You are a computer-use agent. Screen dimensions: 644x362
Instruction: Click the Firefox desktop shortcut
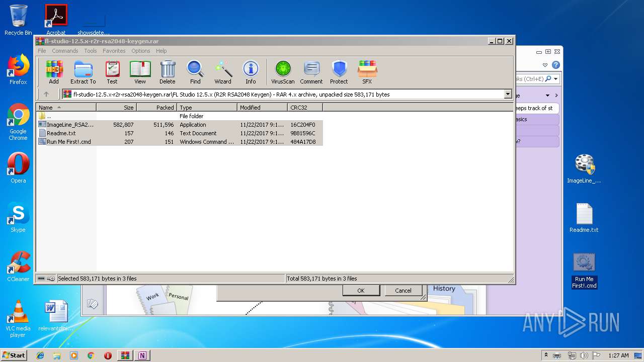pos(18,69)
